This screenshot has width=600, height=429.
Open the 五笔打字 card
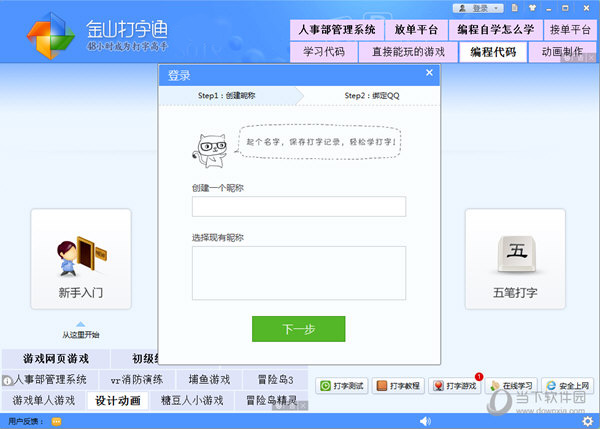click(515, 259)
